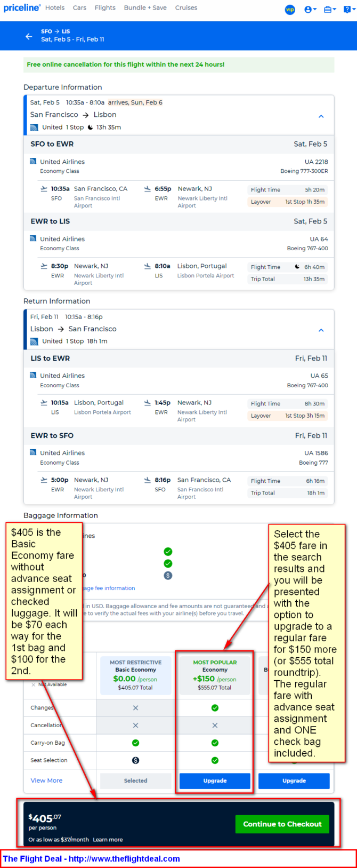Click the priceline logo
Image resolution: width=357 pixels, height=868 pixels.
(x=22, y=8)
